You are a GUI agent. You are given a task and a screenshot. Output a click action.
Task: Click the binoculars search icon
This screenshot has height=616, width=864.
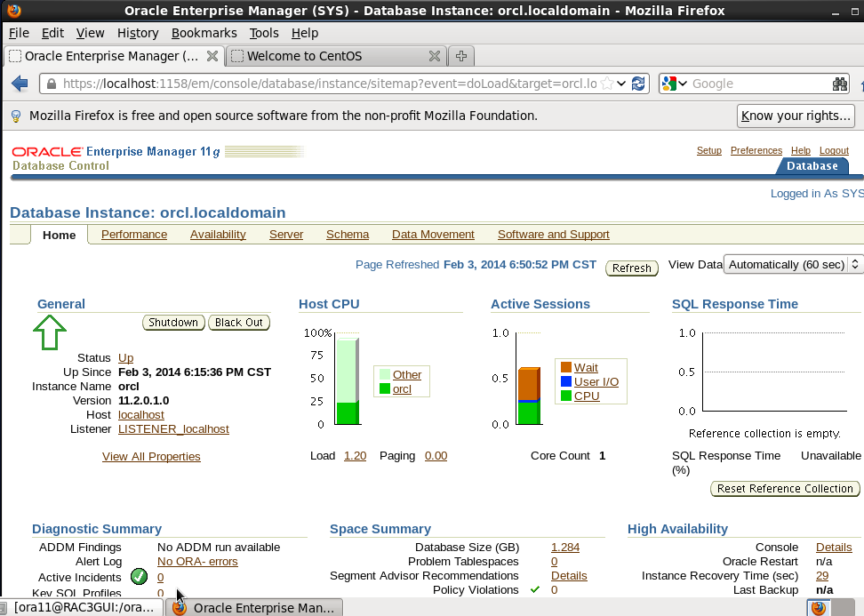point(840,84)
